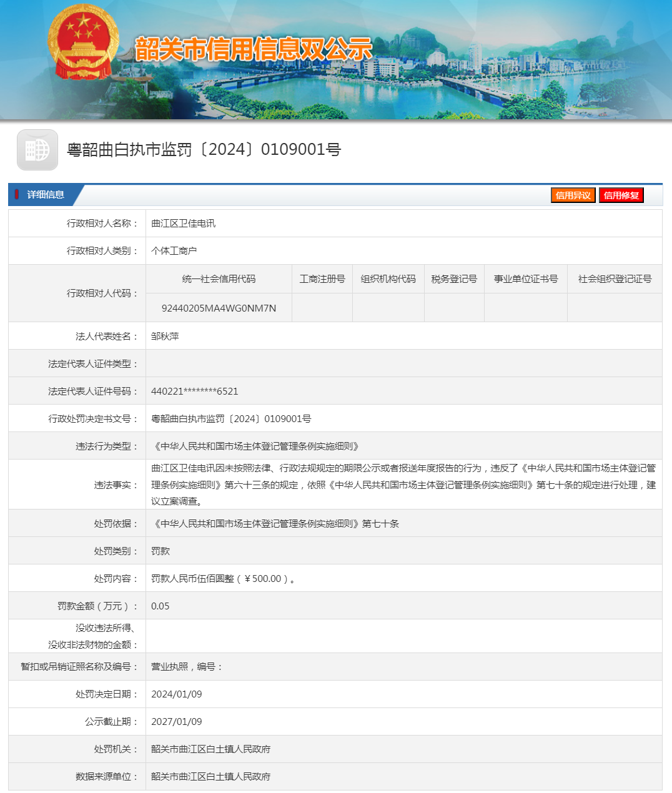Click the 行政相对人代码 label

(102, 293)
